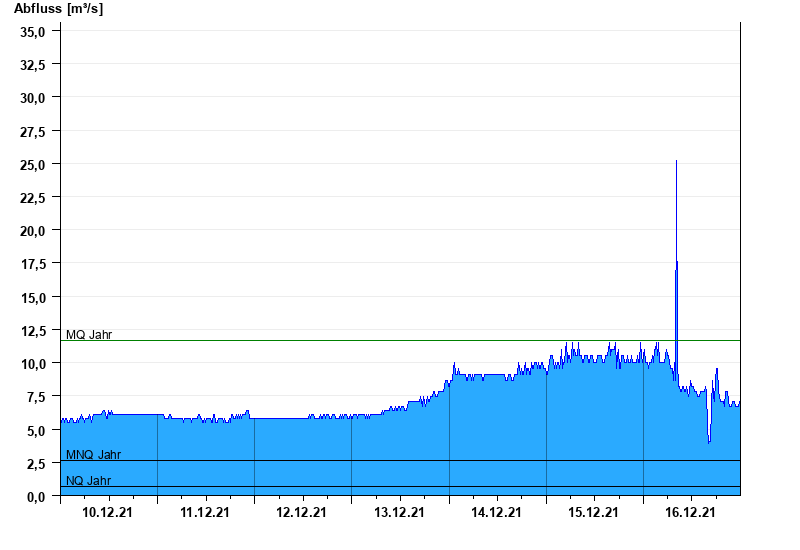Select the 16.12.21 date label
800x550 pixels.
(x=690, y=512)
